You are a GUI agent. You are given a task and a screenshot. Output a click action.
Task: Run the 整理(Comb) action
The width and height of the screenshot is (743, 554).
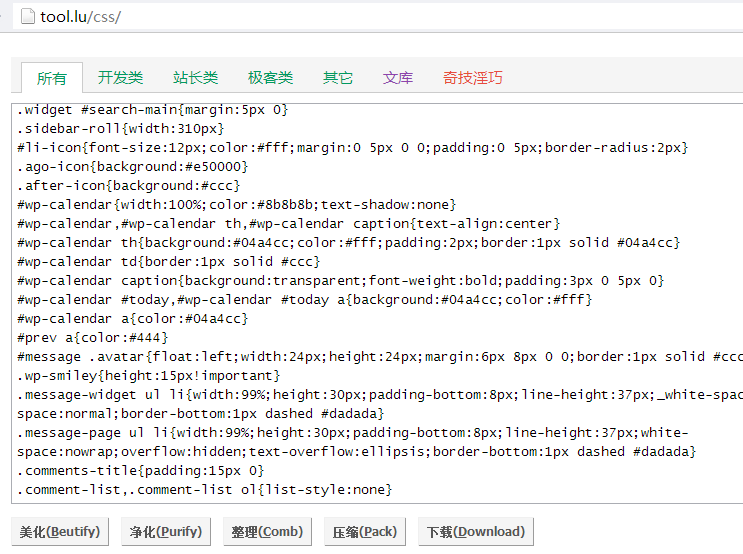coord(267,531)
